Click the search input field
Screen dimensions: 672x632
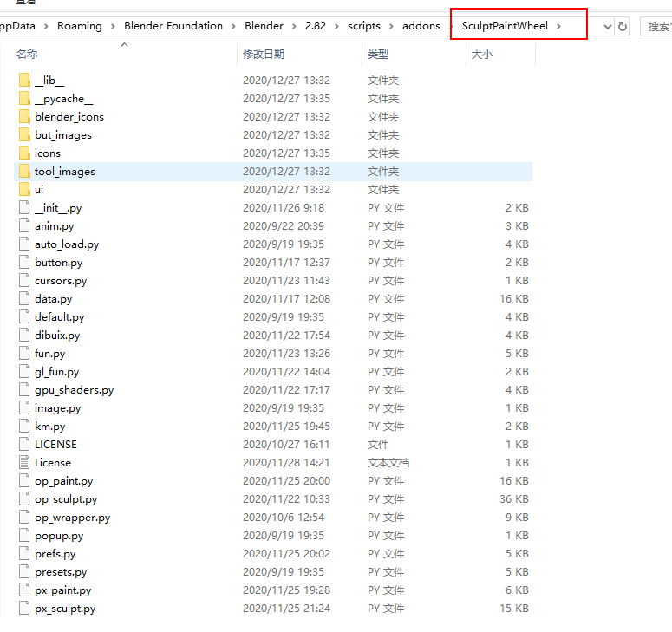656,27
